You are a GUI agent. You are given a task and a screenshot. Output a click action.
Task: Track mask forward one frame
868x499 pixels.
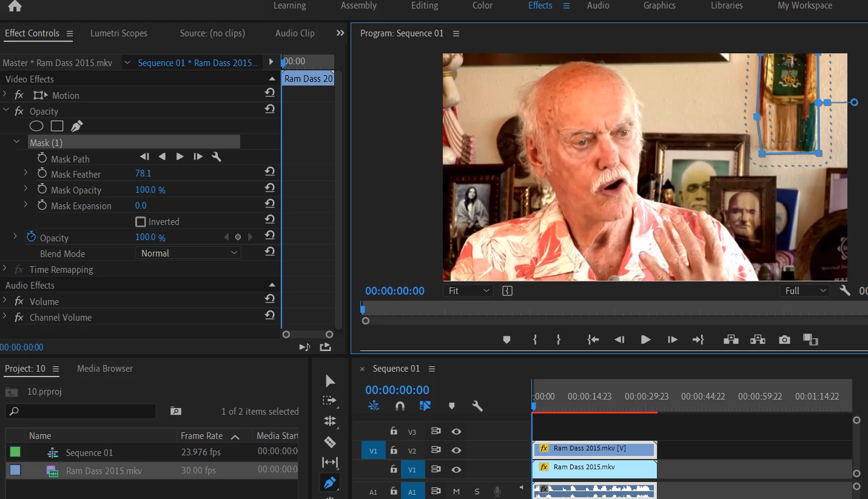click(x=198, y=156)
